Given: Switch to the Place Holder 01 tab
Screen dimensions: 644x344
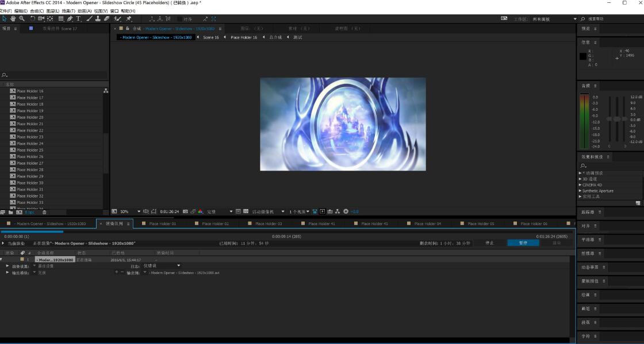Looking at the screenshot, I should (162, 223).
